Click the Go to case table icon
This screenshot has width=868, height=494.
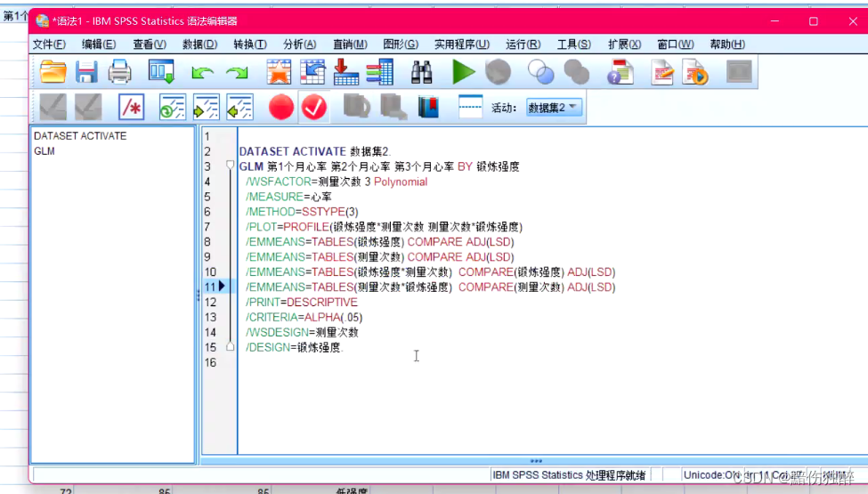312,72
